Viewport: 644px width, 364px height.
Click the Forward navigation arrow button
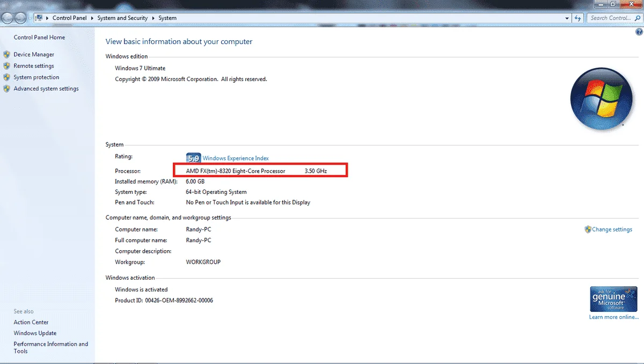(20, 18)
